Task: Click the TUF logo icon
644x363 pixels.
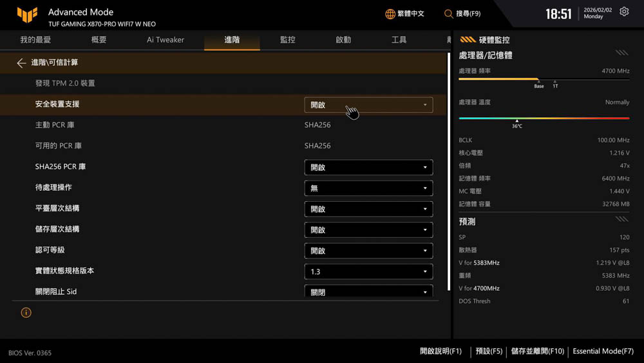Action: point(27,15)
